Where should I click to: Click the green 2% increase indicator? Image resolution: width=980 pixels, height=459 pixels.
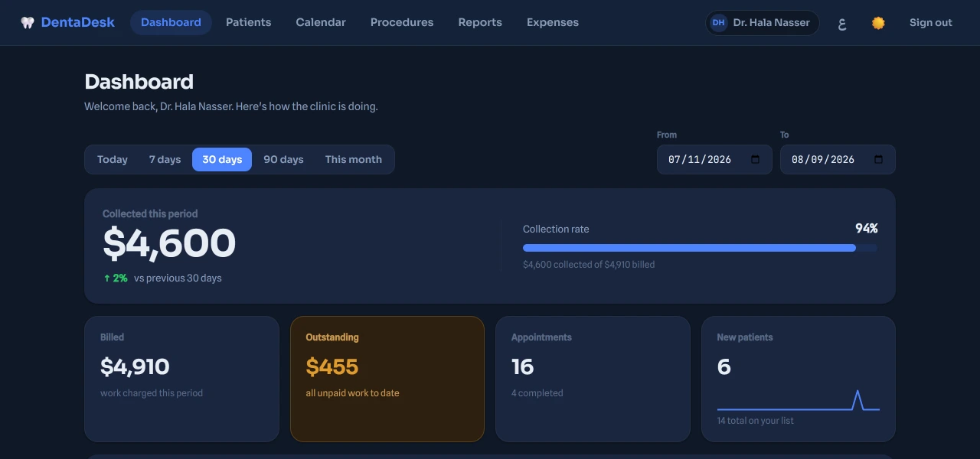pyautogui.click(x=116, y=278)
